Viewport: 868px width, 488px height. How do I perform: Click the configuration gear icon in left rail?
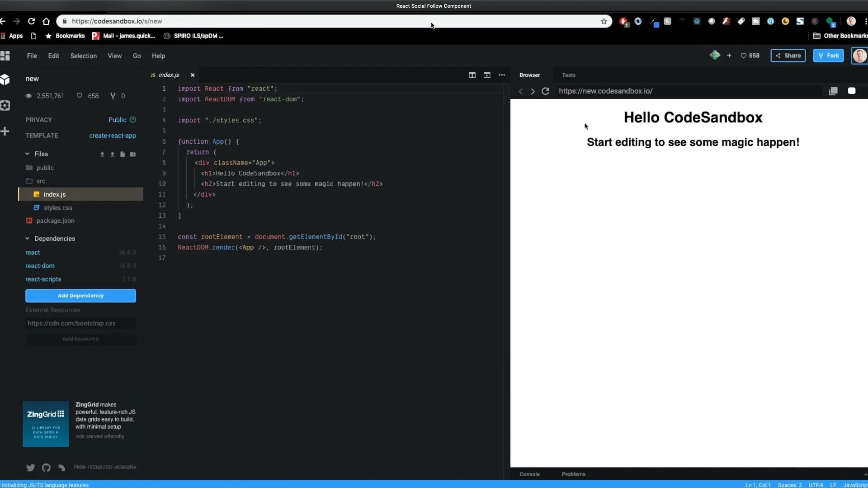(x=5, y=105)
